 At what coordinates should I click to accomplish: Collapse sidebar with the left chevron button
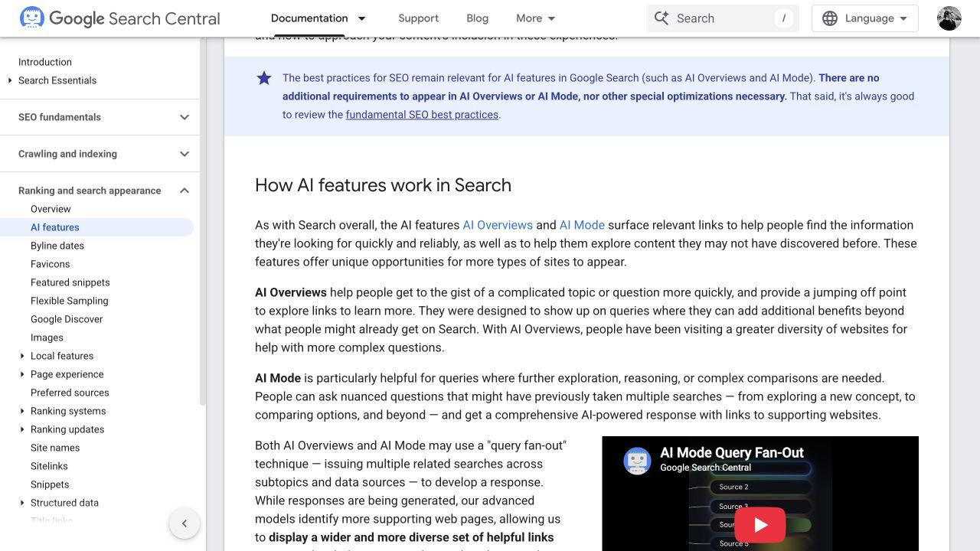tap(185, 523)
